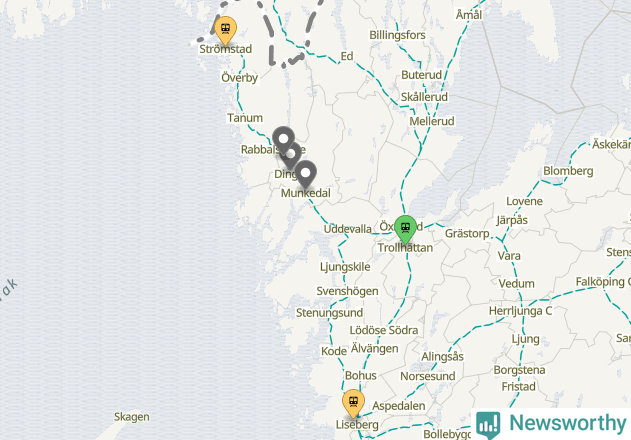Click the Åmål station label
Viewport: 631px width, 440px height.
pos(469,15)
